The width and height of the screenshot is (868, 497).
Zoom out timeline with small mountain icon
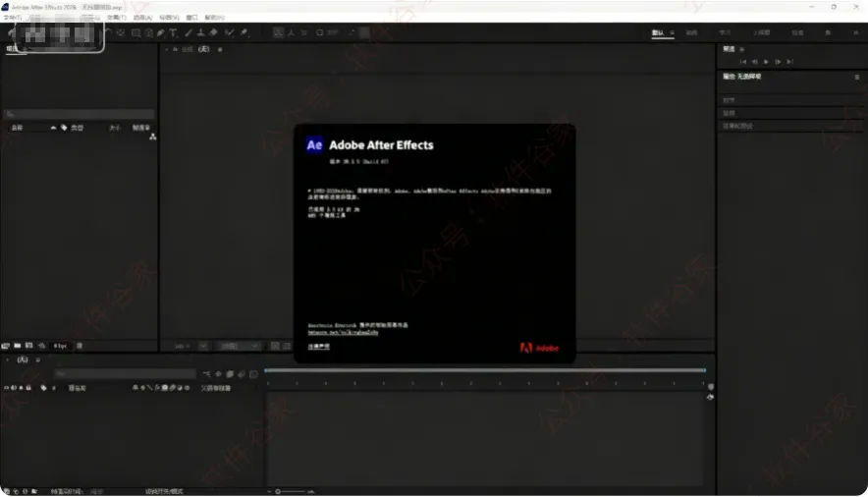[270, 491]
